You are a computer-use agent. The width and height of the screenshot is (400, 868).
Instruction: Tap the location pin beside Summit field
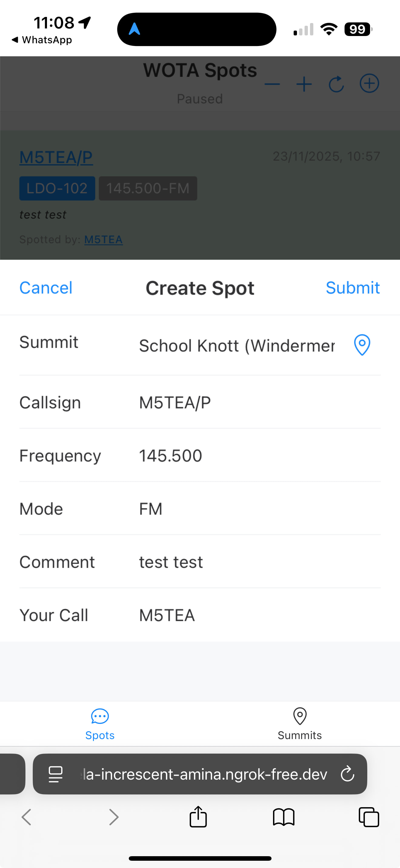(362, 345)
